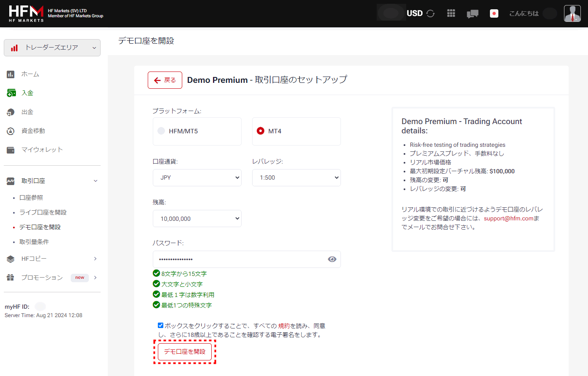
Task: Open ライブ口座を開設 submenu item
Action: [43, 212]
